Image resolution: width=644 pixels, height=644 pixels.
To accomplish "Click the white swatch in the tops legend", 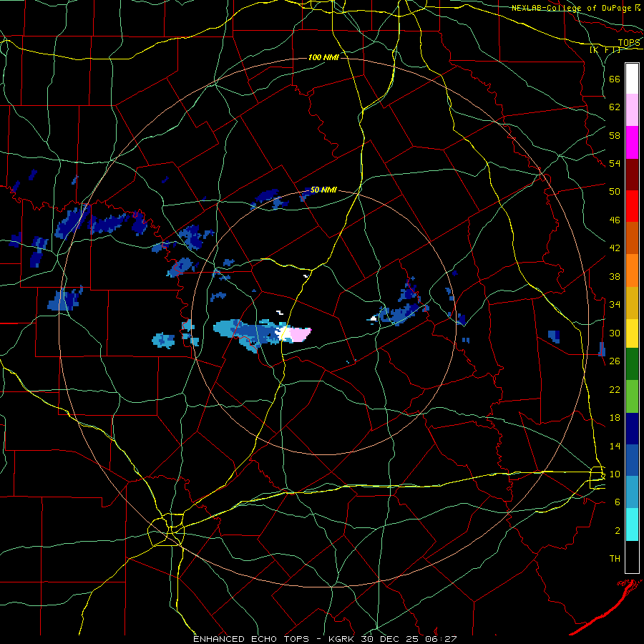I will pos(632,79).
